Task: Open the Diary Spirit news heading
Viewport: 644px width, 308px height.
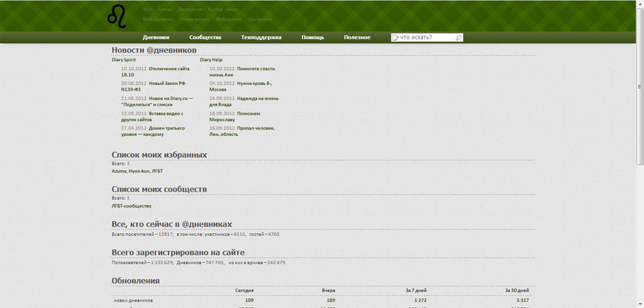Action: [124, 60]
